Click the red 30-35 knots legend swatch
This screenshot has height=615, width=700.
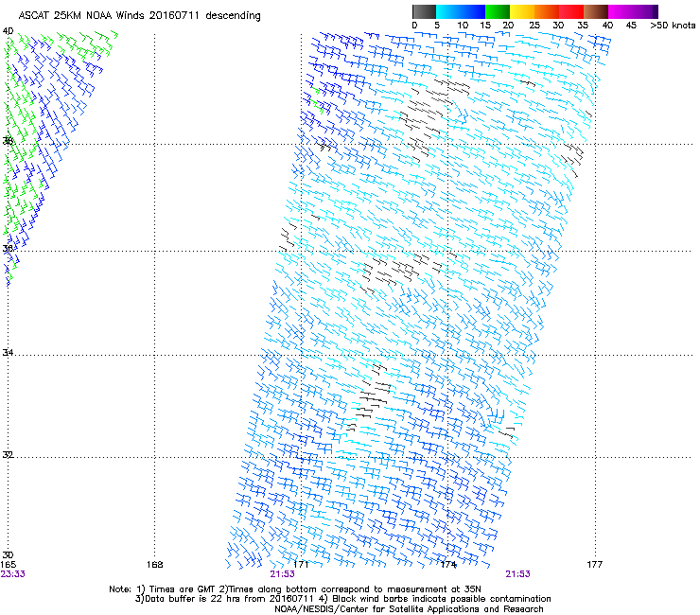coord(571,11)
